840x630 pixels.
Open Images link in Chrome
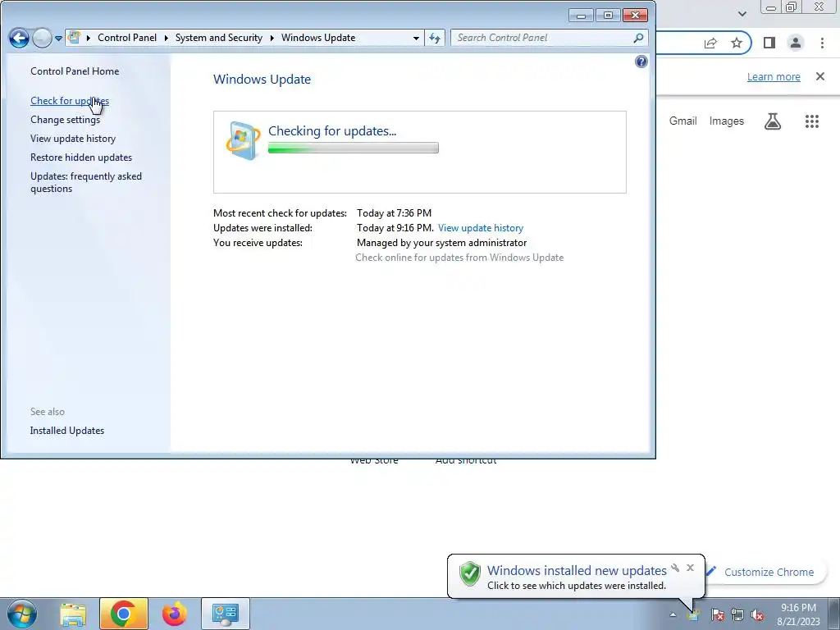coord(727,121)
